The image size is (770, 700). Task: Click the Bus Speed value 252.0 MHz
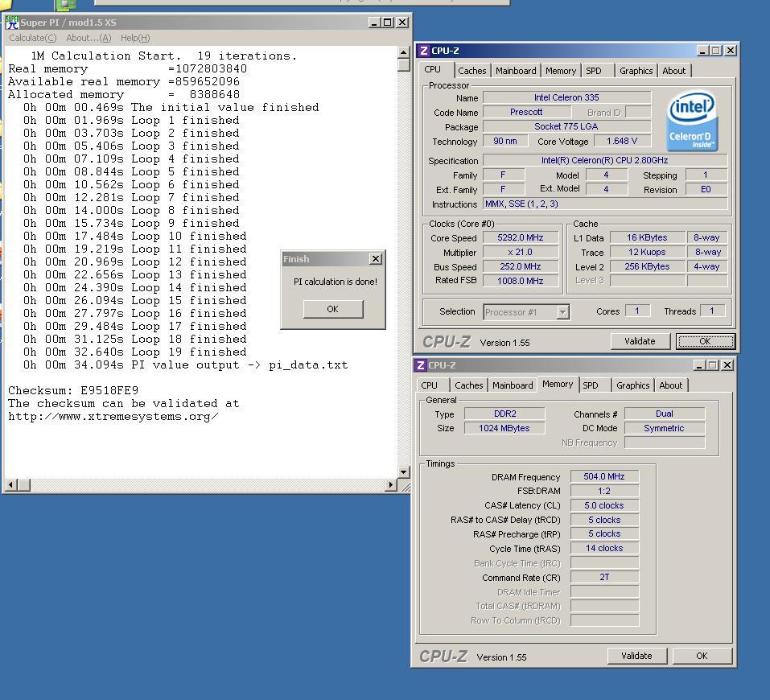point(521,266)
